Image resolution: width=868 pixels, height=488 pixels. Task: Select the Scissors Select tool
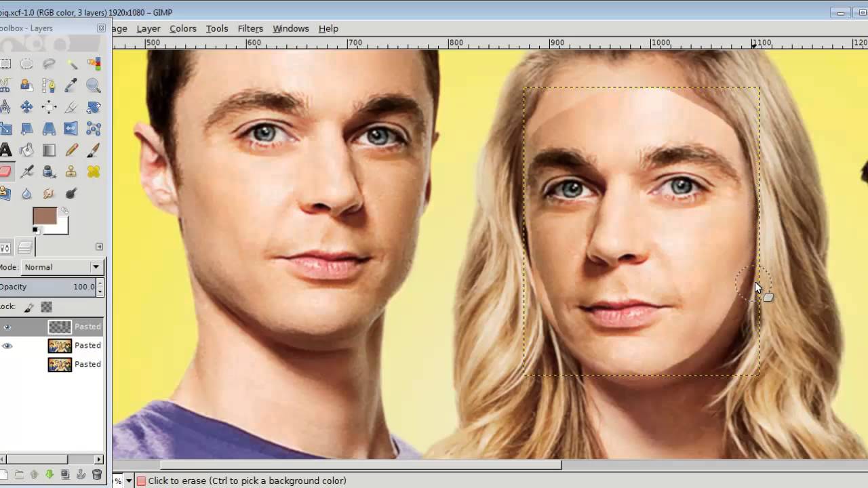click(x=4, y=85)
